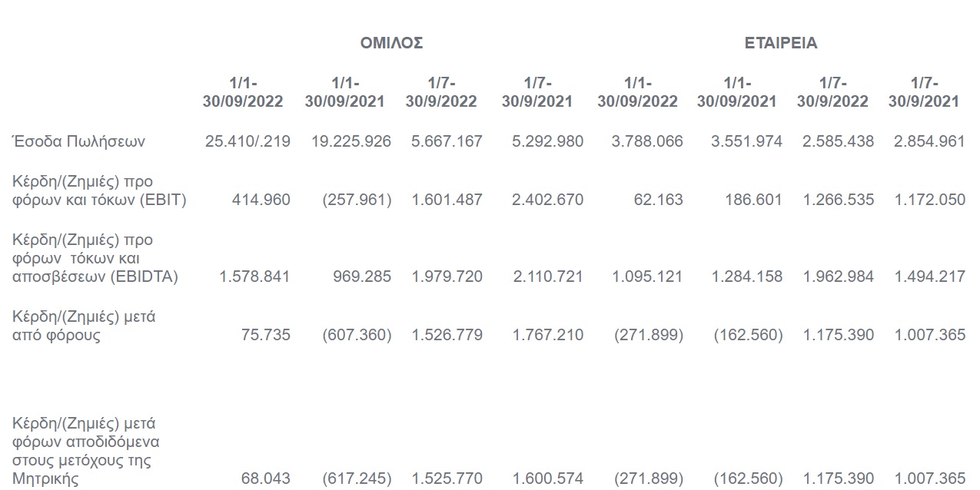Screen dimensions: 980x490
Task: Click the EBIDTA value 1.578.841
Action: (255, 276)
